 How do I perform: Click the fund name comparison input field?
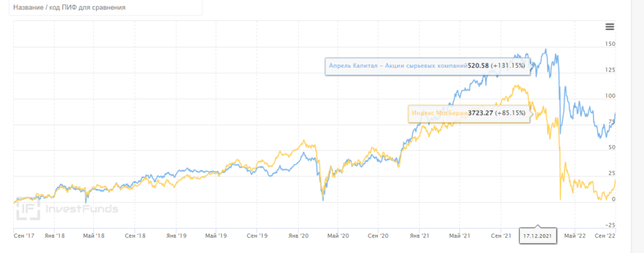(x=106, y=8)
